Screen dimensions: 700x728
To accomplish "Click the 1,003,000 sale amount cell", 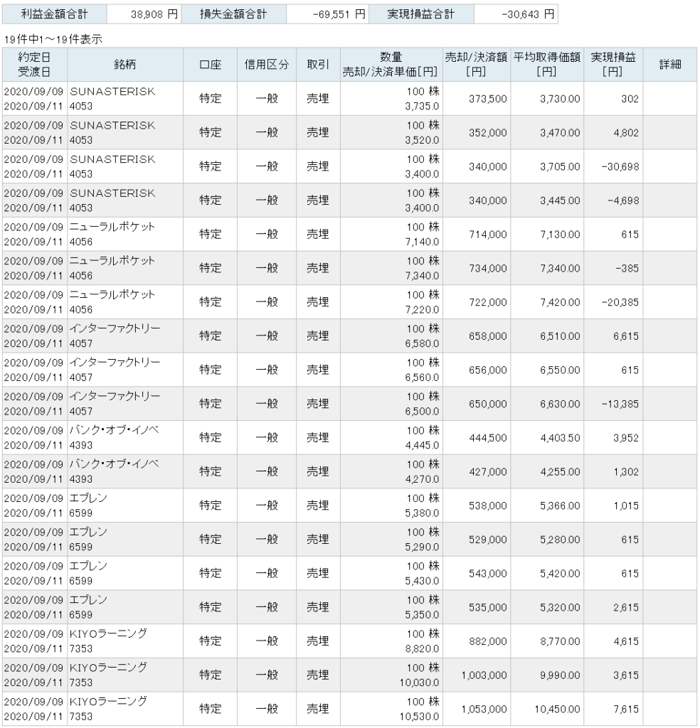I will (x=476, y=675).
